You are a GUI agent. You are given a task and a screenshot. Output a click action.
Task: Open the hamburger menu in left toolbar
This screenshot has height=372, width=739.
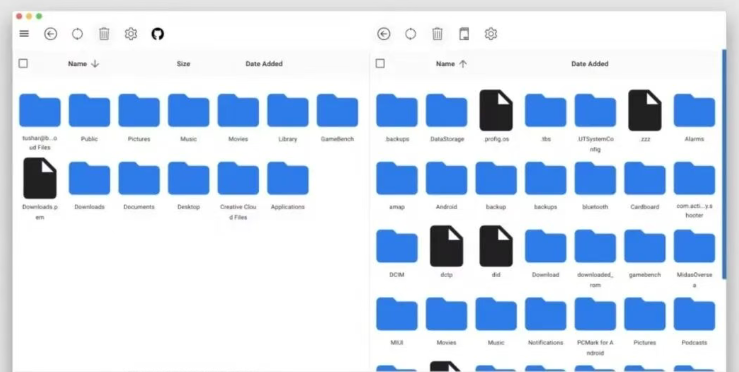click(x=24, y=33)
